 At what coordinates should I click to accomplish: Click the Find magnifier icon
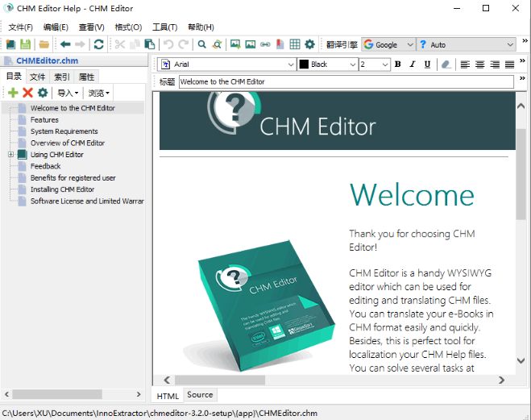202,44
